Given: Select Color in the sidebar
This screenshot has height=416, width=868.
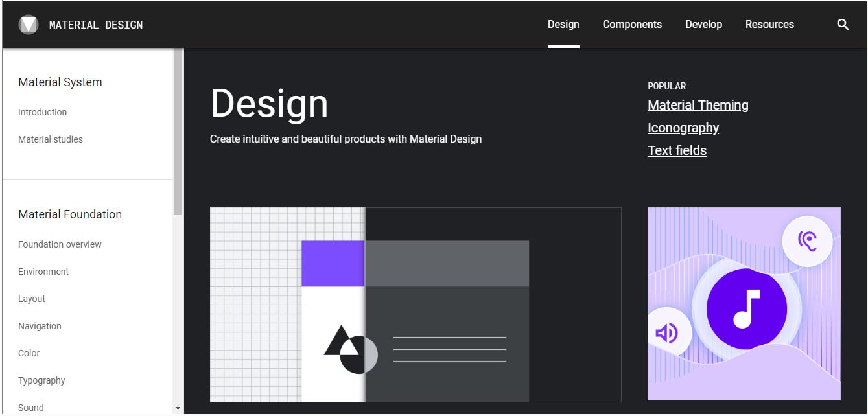Looking at the screenshot, I should pyautogui.click(x=29, y=353).
